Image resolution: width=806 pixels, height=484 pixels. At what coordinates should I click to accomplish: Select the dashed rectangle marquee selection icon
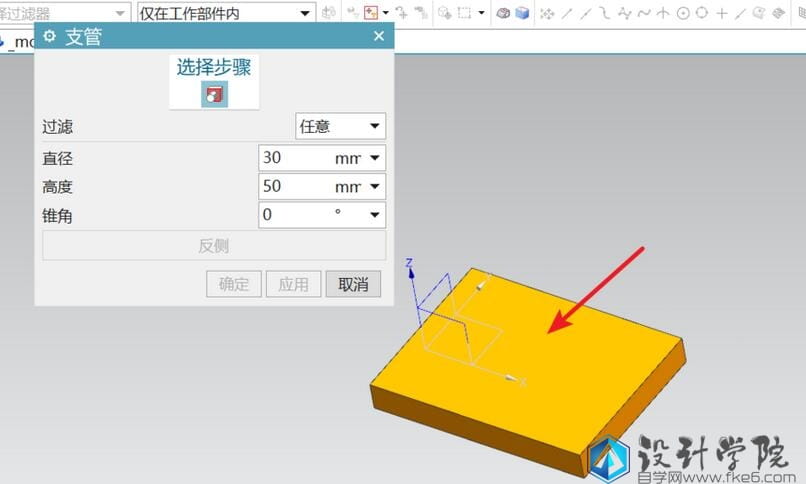[464, 13]
